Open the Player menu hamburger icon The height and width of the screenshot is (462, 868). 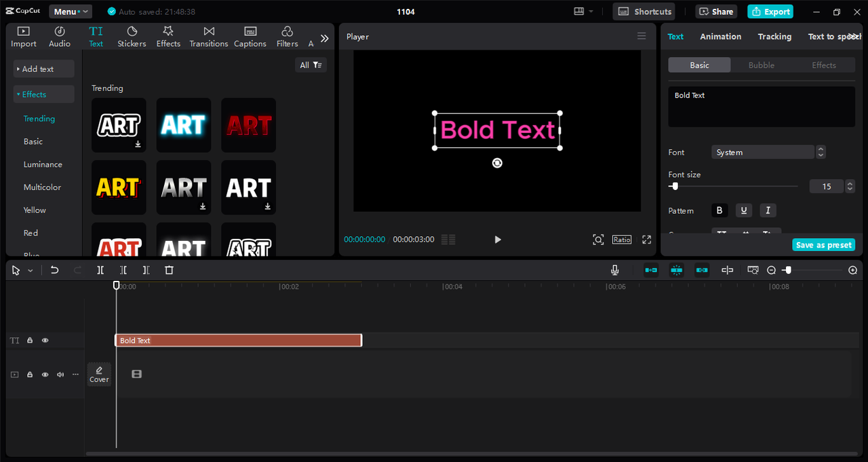[x=642, y=37]
